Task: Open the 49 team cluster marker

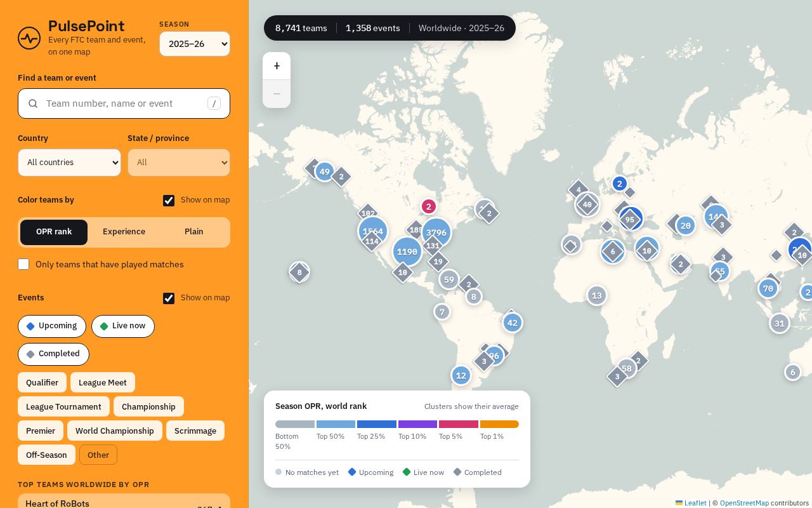Action: (325, 171)
